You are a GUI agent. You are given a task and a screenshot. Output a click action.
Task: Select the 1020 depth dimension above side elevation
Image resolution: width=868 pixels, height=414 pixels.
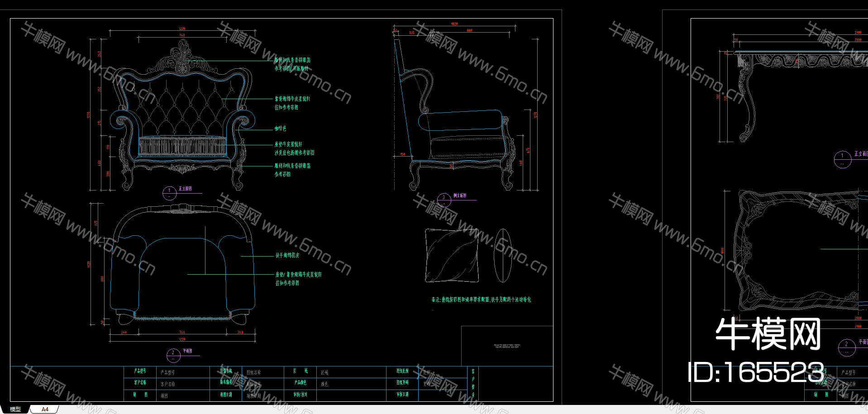(x=454, y=24)
